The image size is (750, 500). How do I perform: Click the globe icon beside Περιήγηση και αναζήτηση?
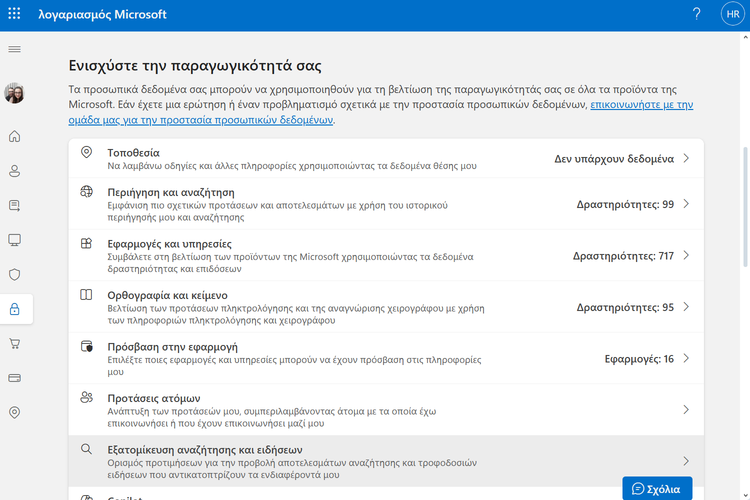[x=86, y=192]
